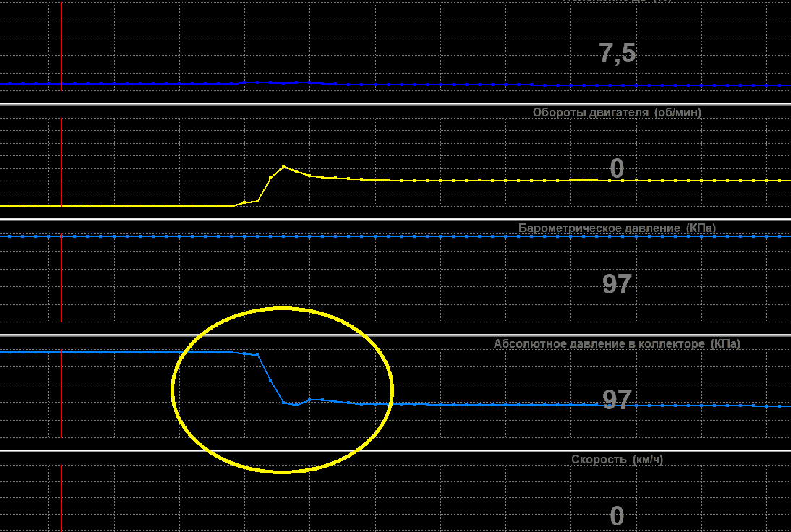Click the barometric pressure value 97
This screenshot has height=532, width=791.
click(617, 284)
